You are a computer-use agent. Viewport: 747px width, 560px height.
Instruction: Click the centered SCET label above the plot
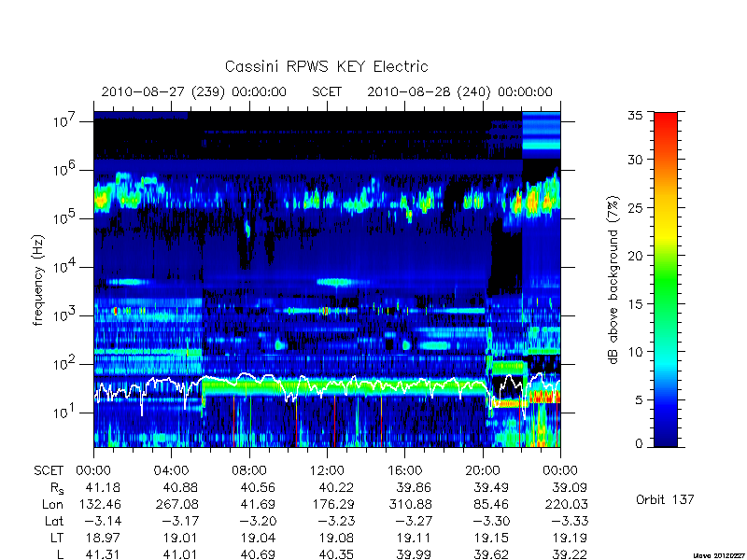[327, 91]
